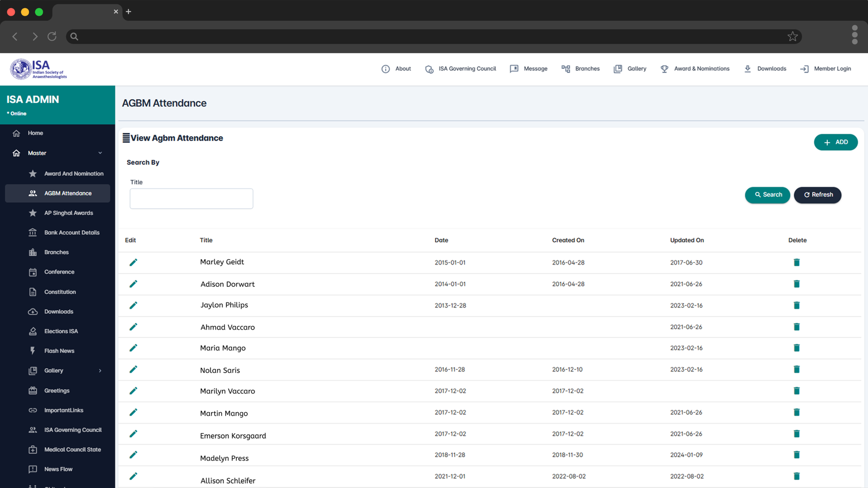Delete the Jaylon Philips entry

tap(796, 305)
